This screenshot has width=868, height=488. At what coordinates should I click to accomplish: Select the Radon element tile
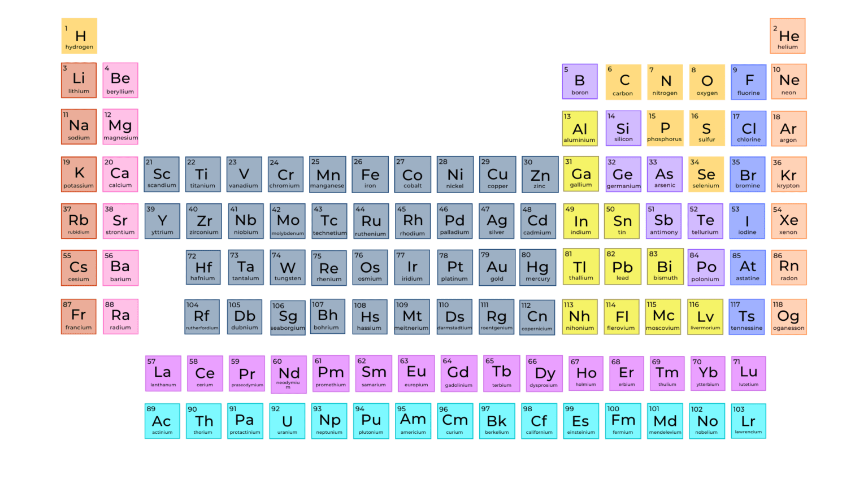[789, 268]
